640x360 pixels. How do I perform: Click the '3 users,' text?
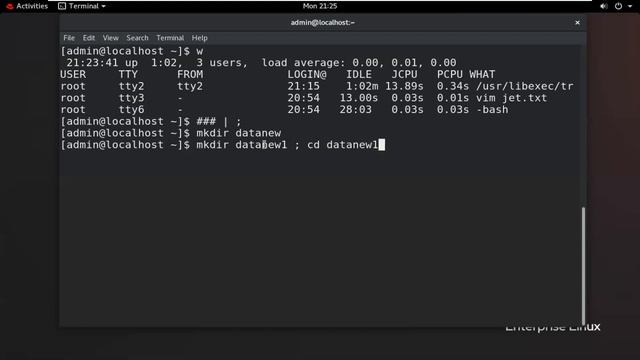pyautogui.click(x=222, y=62)
